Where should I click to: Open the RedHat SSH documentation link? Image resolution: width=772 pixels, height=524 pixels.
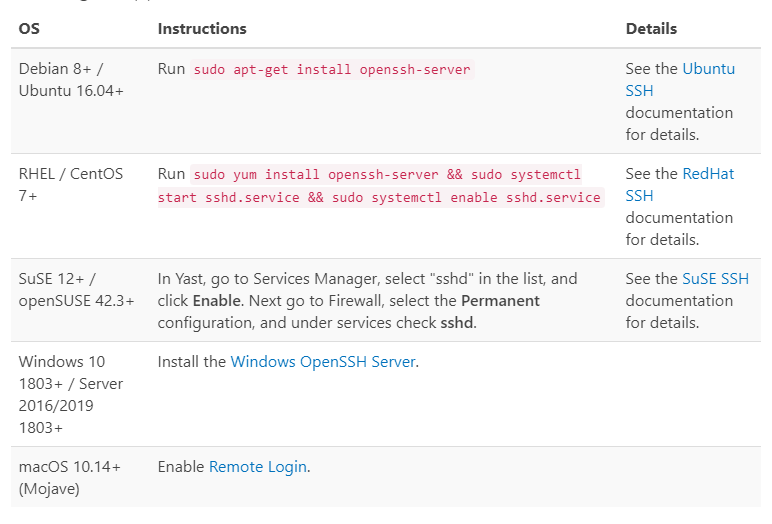[707, 174]
